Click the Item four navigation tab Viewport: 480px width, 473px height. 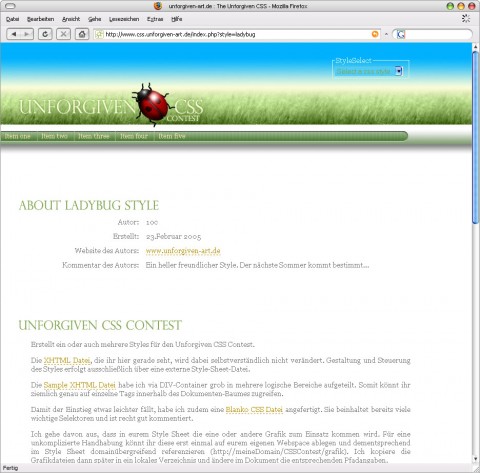pos(134,136)
